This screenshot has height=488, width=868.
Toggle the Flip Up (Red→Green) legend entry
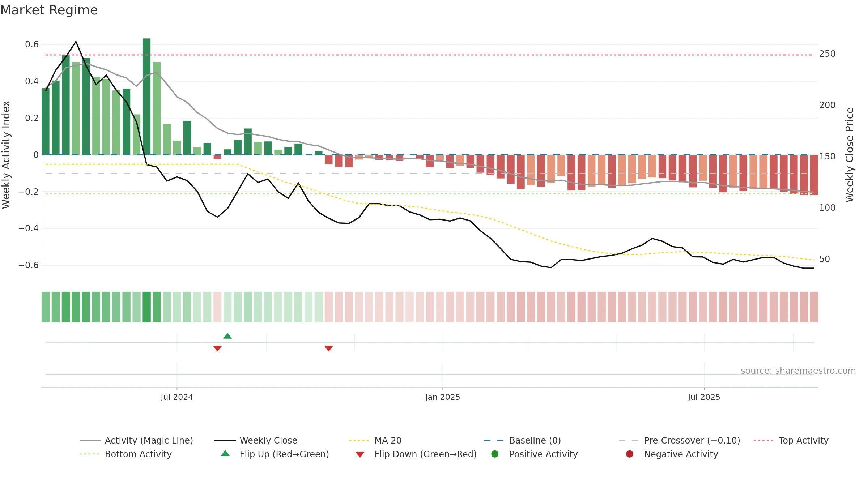coord(275,454)
